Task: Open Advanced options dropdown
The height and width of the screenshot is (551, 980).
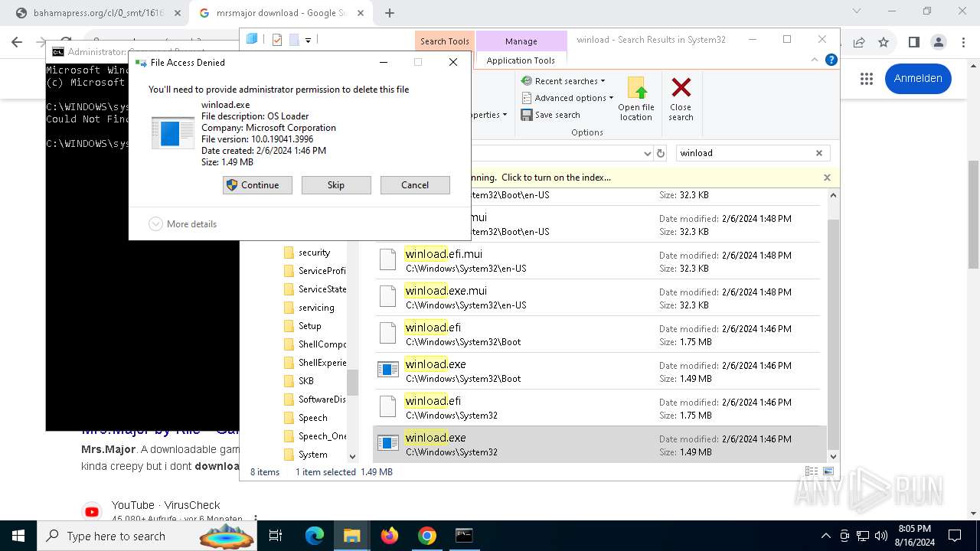Action: pyautogui.click(x=567, y=98)
